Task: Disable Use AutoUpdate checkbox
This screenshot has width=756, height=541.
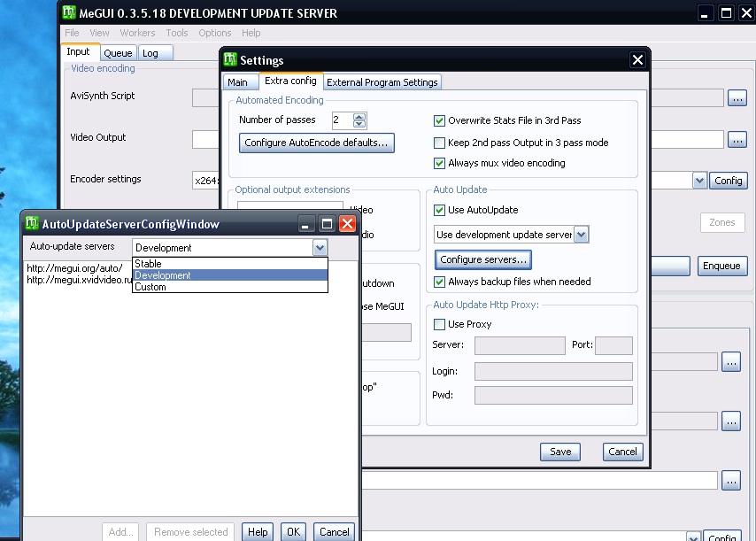Action: coord(439,210)
